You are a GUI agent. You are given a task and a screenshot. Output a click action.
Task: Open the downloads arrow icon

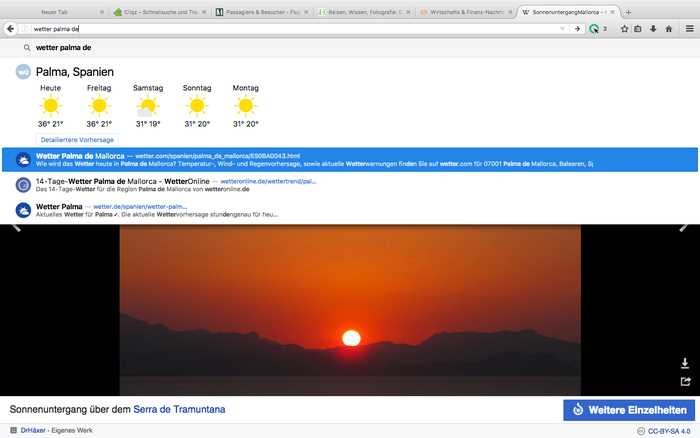click(x=653, y=29)
